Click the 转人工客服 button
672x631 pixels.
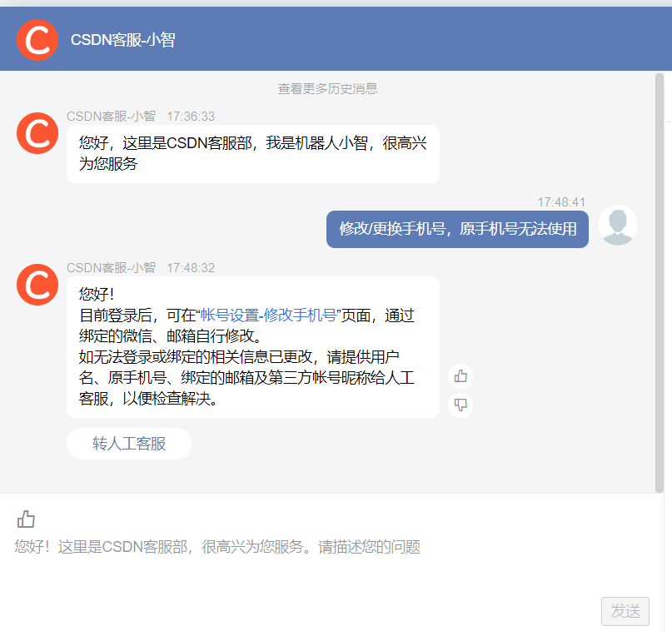click(129, 444)
